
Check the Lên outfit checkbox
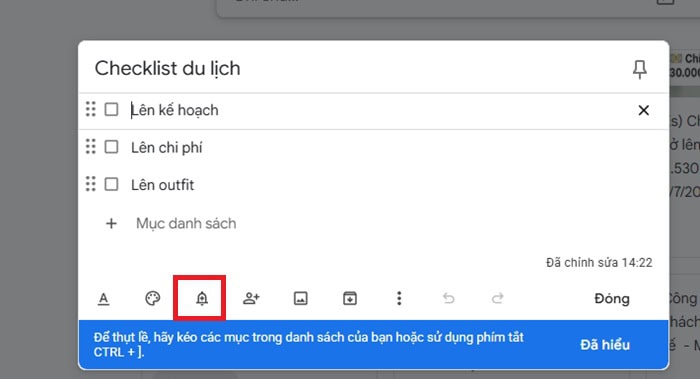pos(111,184)
